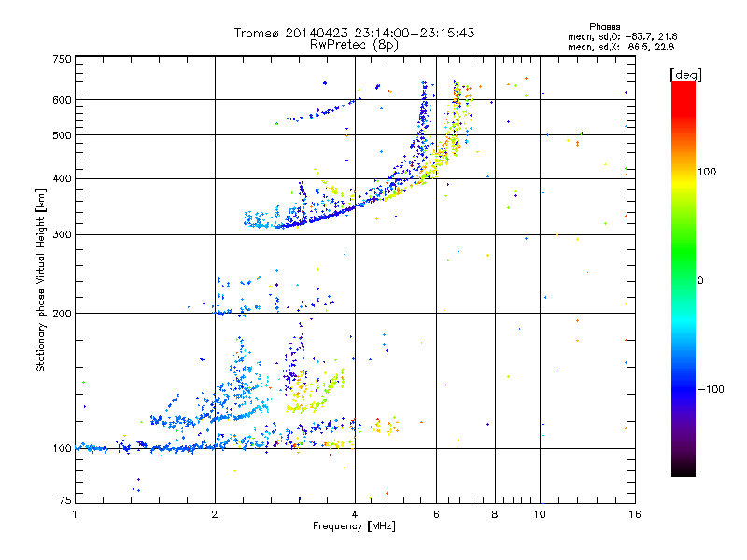This screenshot has height=560, width=747.
Task: Click the frequency-axis tick label "4"
Action: 355,514
